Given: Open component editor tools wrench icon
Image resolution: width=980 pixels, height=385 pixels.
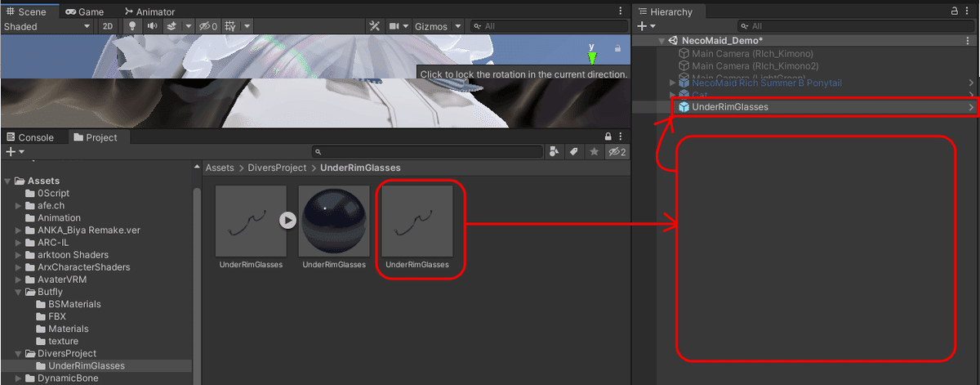Looking at the screenshot, I should [x=375, y=26].
